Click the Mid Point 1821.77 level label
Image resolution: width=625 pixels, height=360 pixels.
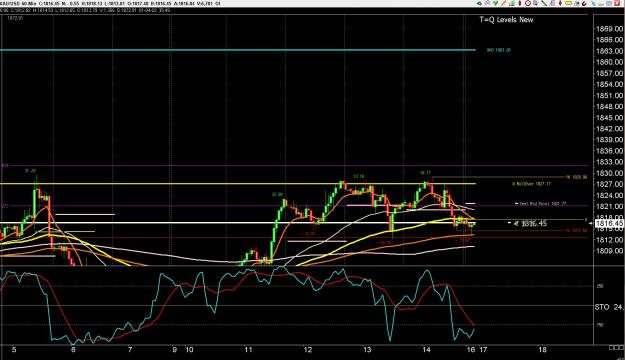[542, 204]
